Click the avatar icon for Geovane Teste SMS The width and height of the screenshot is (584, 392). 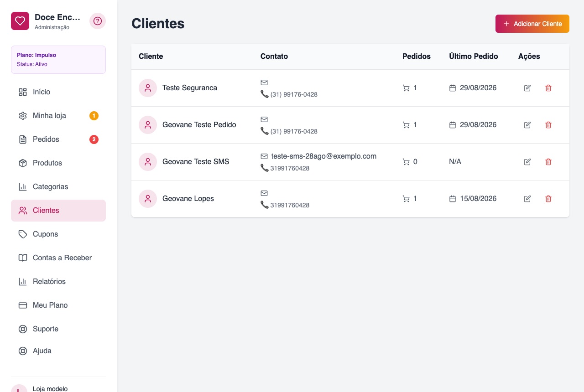[148, 162]
